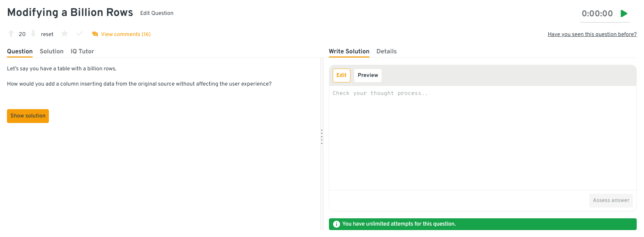Click the comments speech bubble icon
Viewport: 644px width, 237px height.
coord(95,34)
